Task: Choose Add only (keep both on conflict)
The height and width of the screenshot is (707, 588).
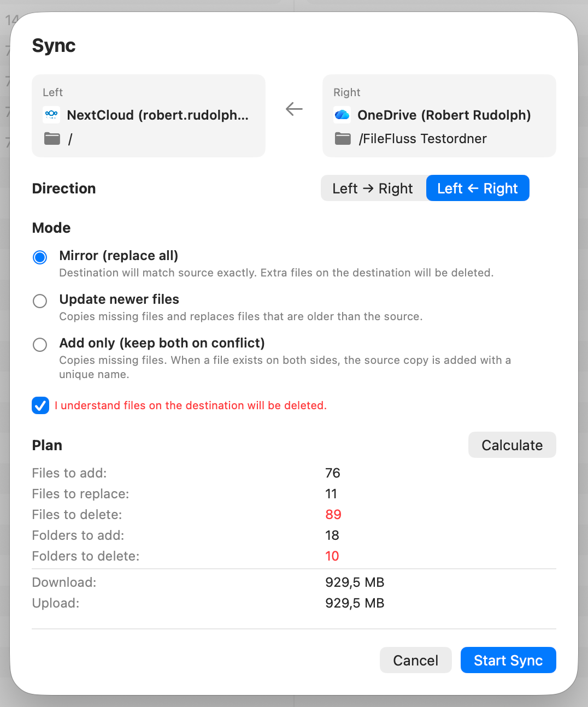Action: [x=39, y=345]
